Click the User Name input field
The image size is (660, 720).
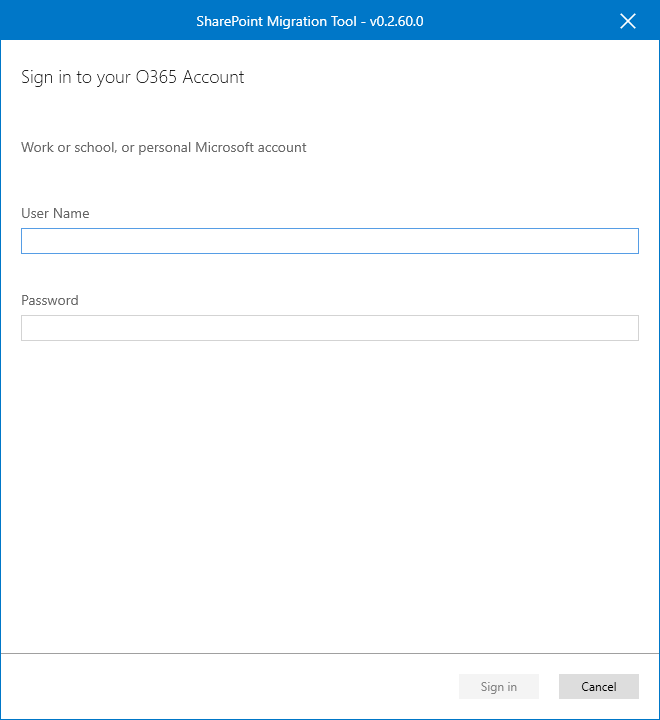[329, 241]
